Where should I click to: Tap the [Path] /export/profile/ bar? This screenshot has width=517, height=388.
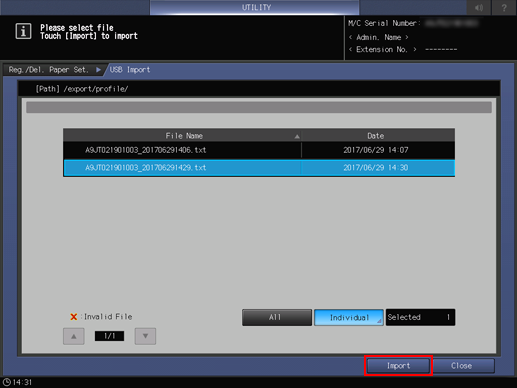pos(259,89)
